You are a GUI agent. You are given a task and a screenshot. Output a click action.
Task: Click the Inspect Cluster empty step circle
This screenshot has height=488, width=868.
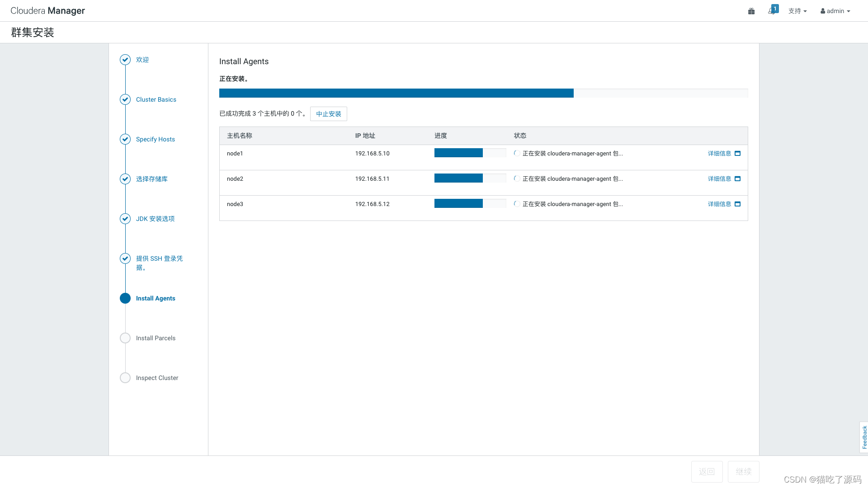point(125,378)
